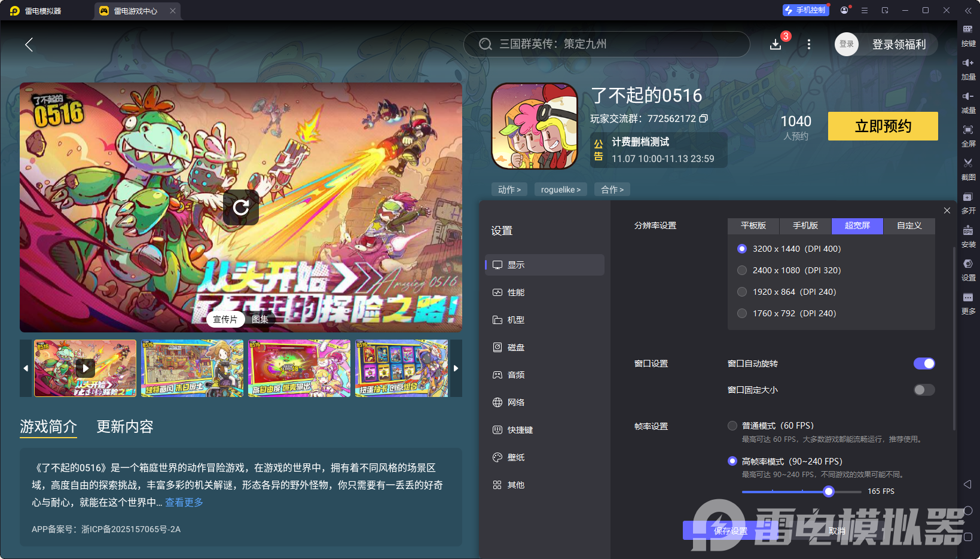Open 其他 settings section
The image size is (980, 559).
tap(545, 485)
